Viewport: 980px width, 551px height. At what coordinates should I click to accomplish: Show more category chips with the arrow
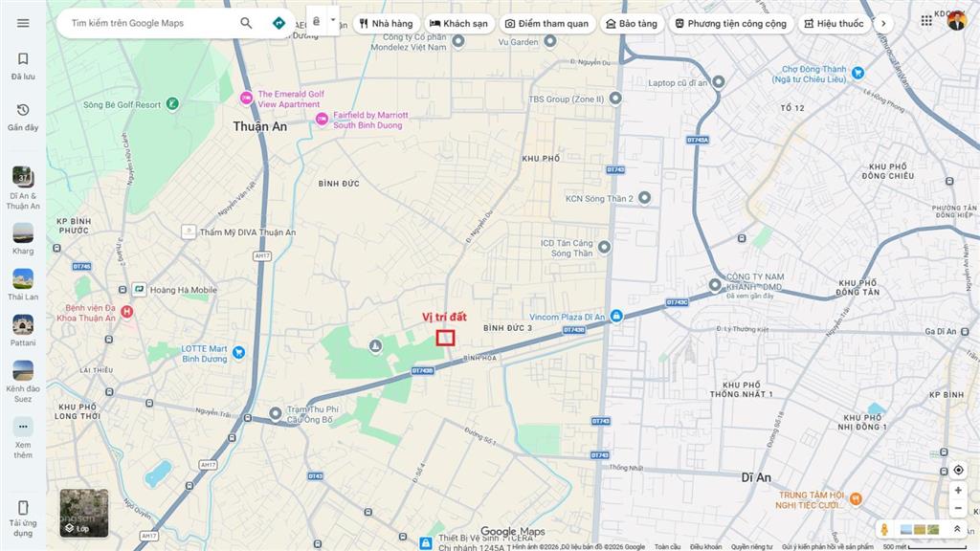pos(883,24)
